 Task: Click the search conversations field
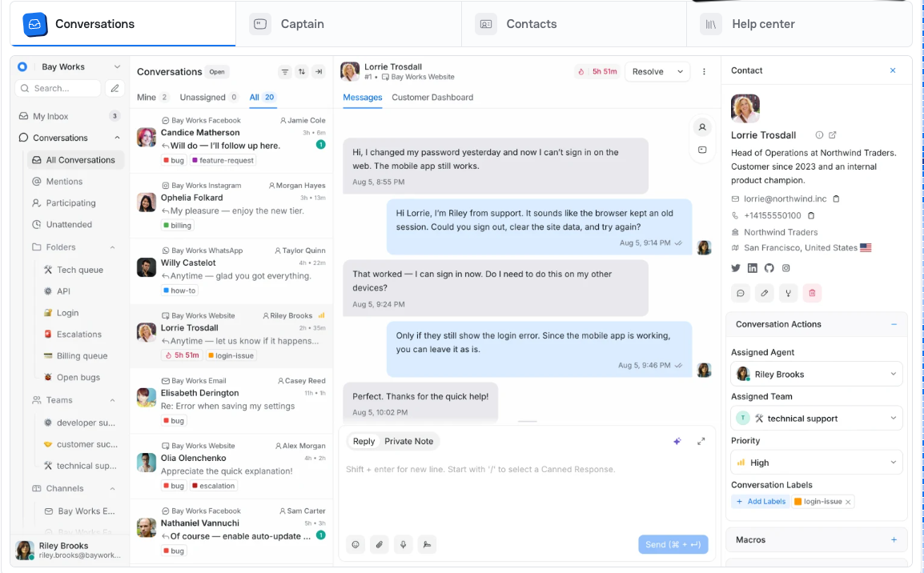coord(58,88)
